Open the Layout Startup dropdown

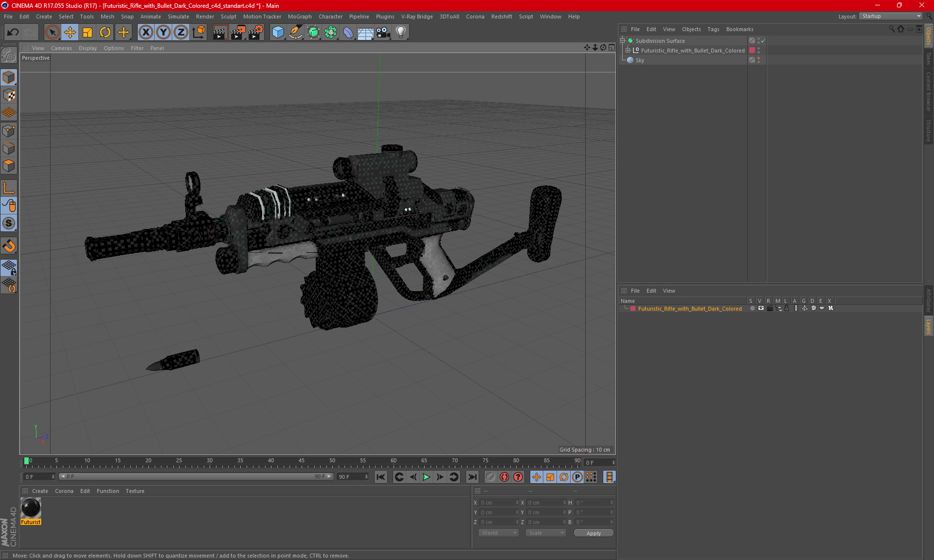point(891,16)
